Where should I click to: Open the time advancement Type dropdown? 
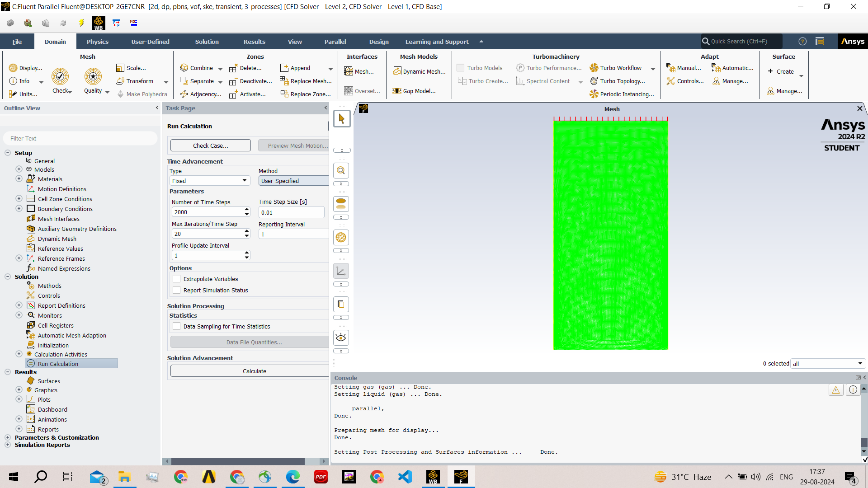(x=210, y=181)
